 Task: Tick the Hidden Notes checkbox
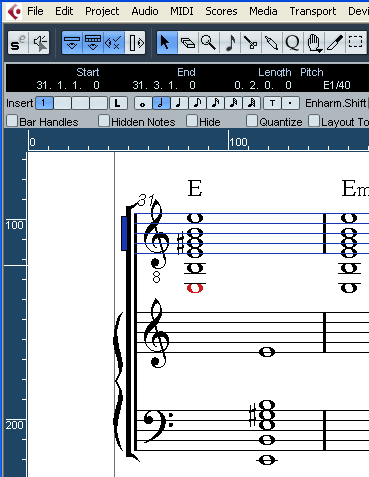104,121
